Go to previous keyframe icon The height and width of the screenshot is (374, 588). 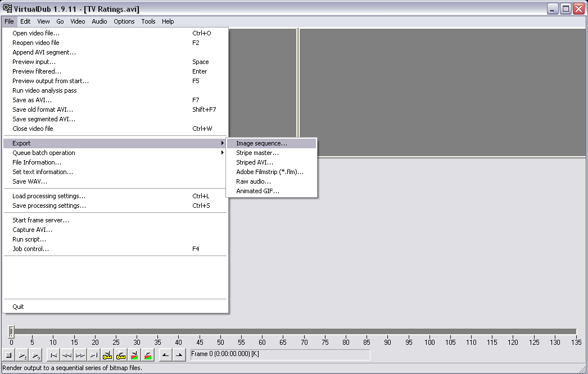[107, 355]
